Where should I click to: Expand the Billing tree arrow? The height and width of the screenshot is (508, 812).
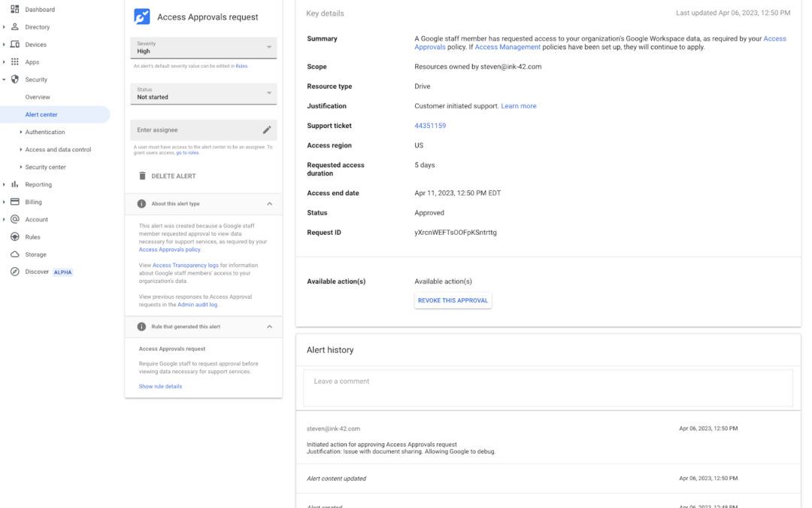[x=4, y=202]
